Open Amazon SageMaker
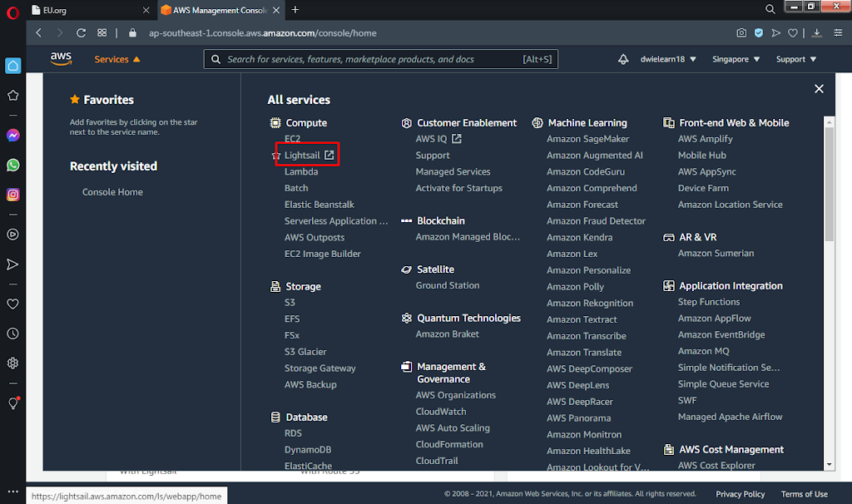The width and height of the screenshot is (852, 504). pyautogui.click(x=587, y=139)
